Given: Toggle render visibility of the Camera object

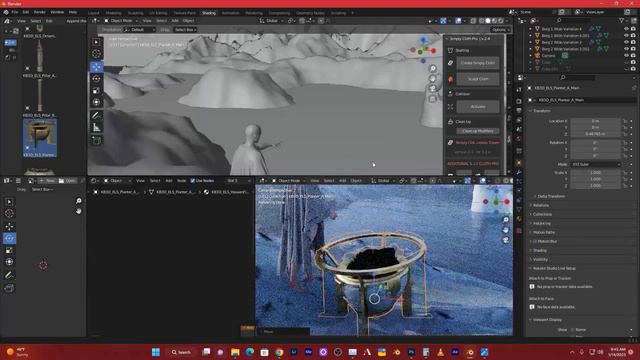Looking at the screenshot, I should 633,56.
